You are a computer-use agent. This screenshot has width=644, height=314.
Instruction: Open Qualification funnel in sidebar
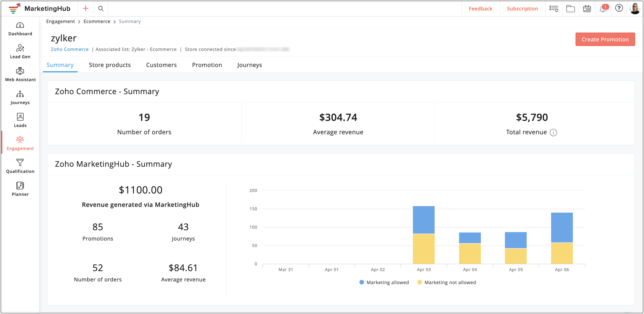20,166
